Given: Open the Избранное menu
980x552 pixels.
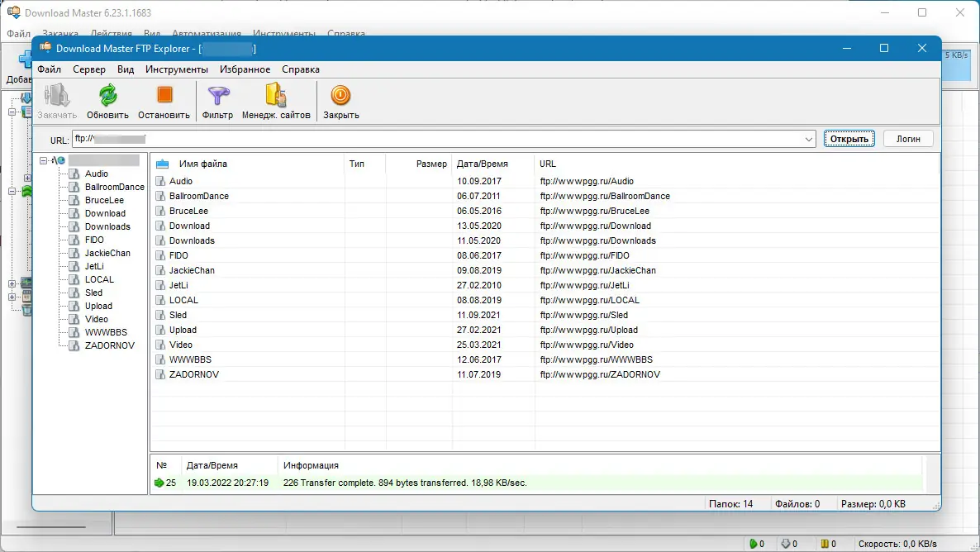Looking at the screenshot, I should click(245, 69).
